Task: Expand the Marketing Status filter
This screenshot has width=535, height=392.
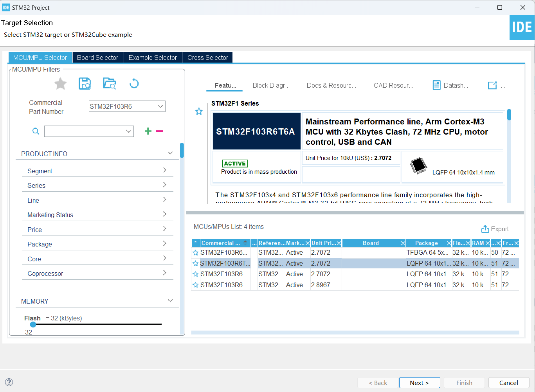Action: [165, 214]
